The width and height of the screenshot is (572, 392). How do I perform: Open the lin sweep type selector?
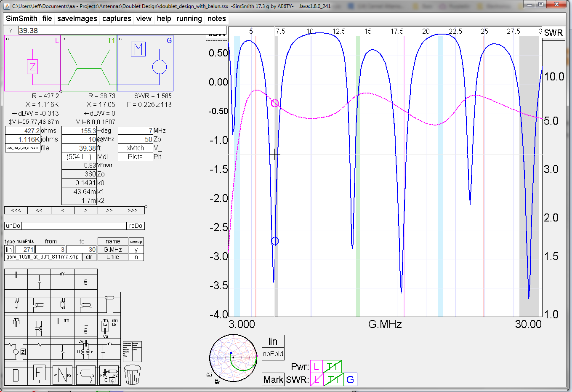pos(9,249)
